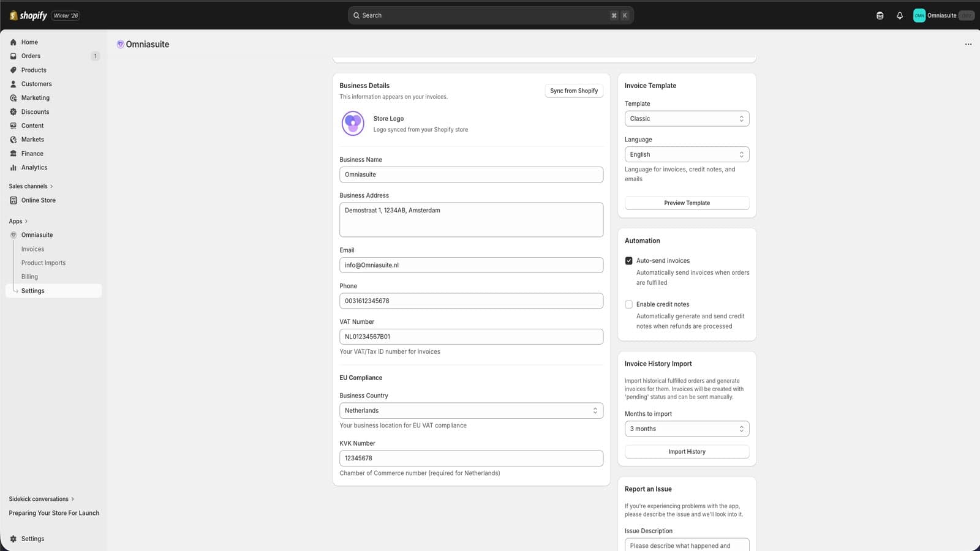Open the Language dropdown showing English
The height and width of the screenshot is (551, 980).
tap(687, 155)
